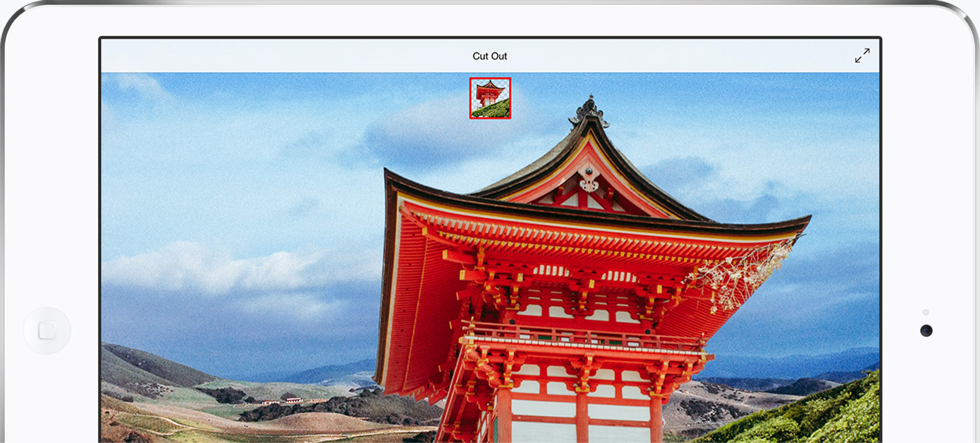Tap the empty header bar left of the title
This screenshot has width=980, height=443.
pyautogui.click(x=282, y=56)
